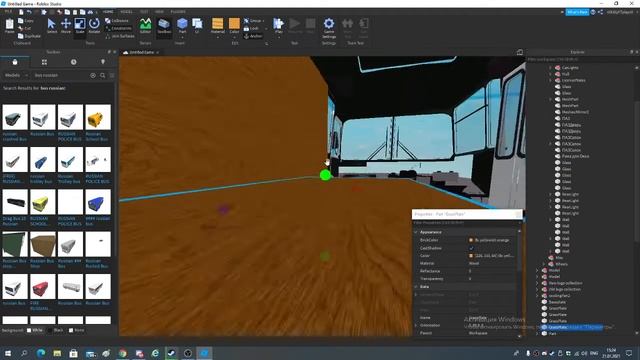This screenshot has height=360, width=640.
Task: Click the BrickColor orange swatch
Action: pyautogui.click(x=471, y=240)
